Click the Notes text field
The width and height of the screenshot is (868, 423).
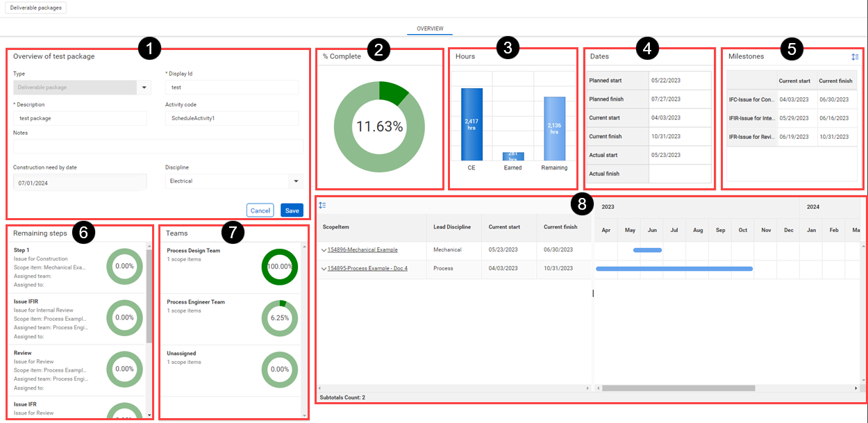(158, 147)
